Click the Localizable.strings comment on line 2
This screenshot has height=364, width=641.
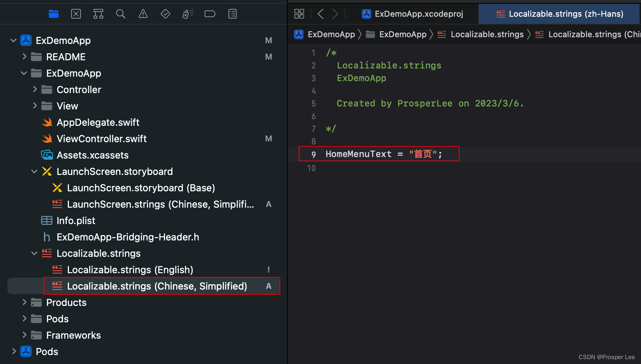pos(389,66)
